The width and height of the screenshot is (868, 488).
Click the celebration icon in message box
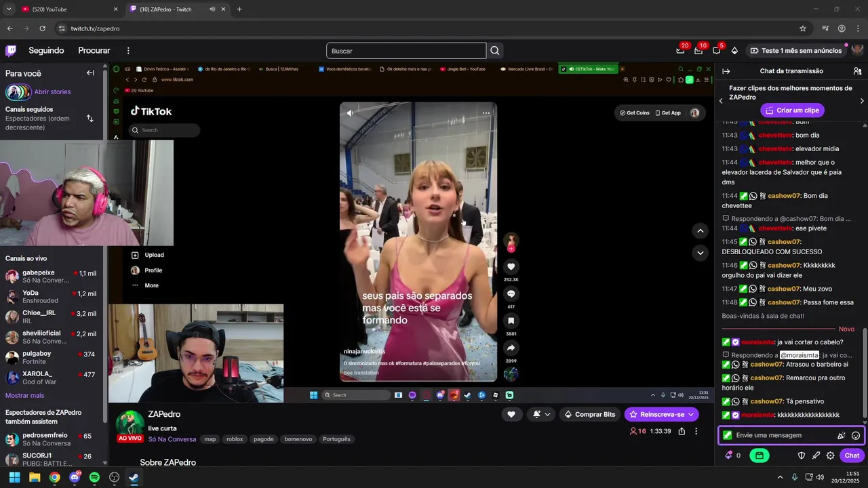coord(842,436)
